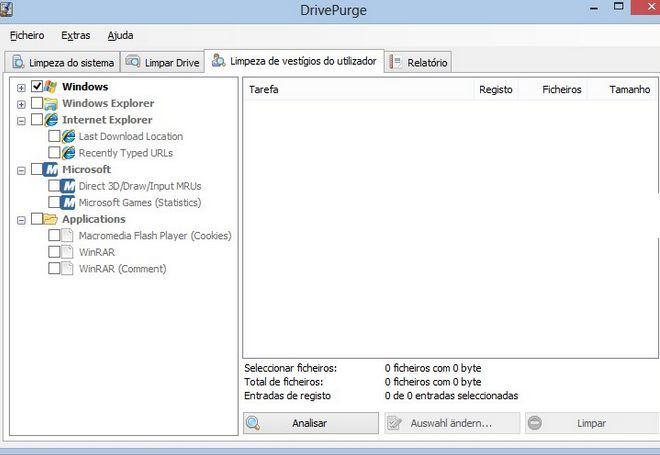Select the Microsoft tree label
660x455 pixels.
(x=87, y=169)
